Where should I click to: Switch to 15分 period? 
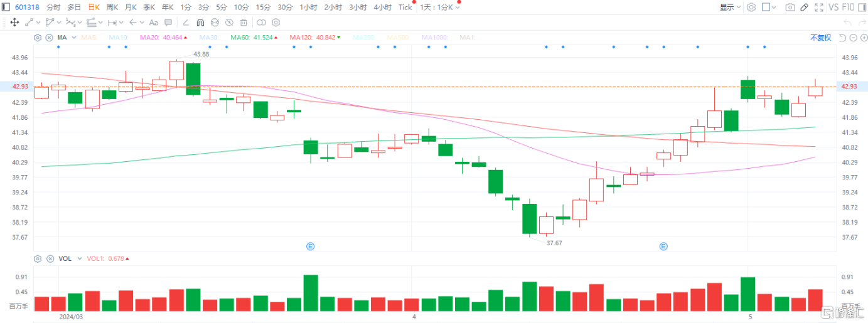point(263,8)
